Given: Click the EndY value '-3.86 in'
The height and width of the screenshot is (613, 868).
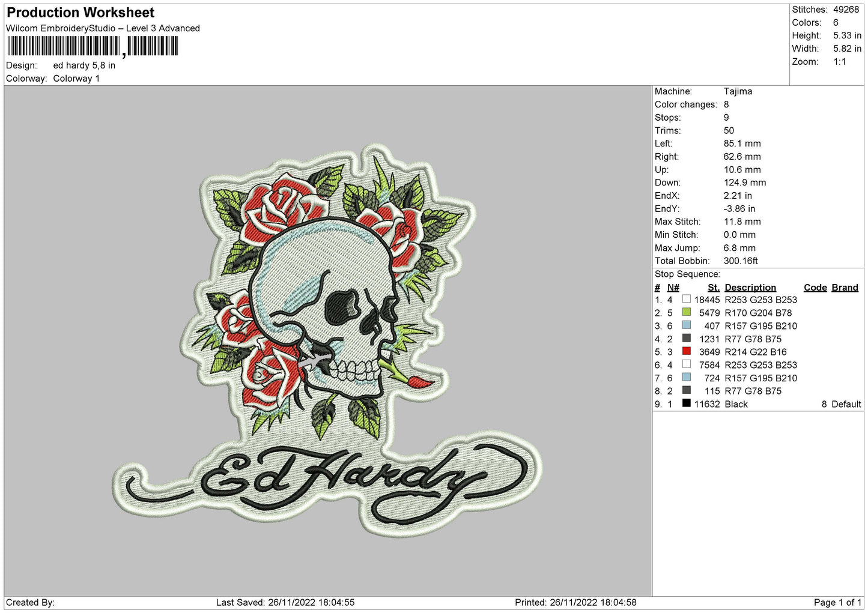Looking at the screenshot, I should tap(739, 209).
